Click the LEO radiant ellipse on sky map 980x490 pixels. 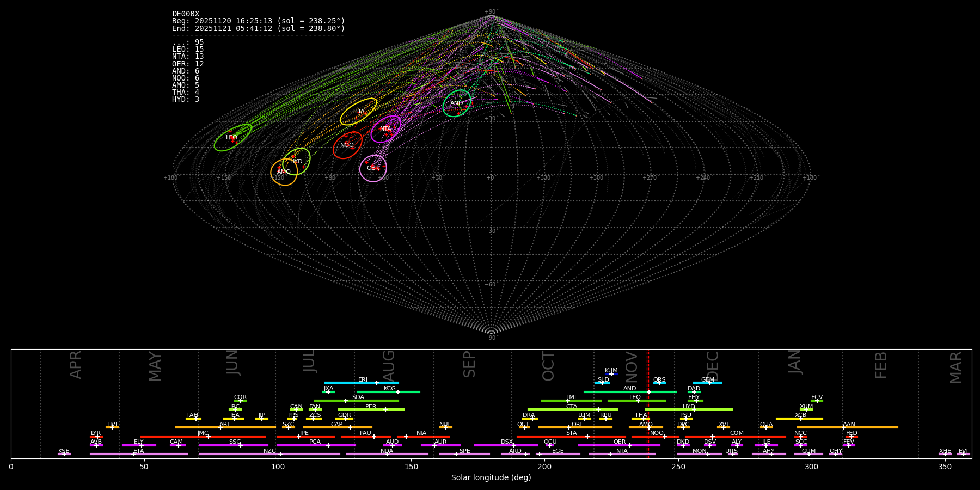232,138
